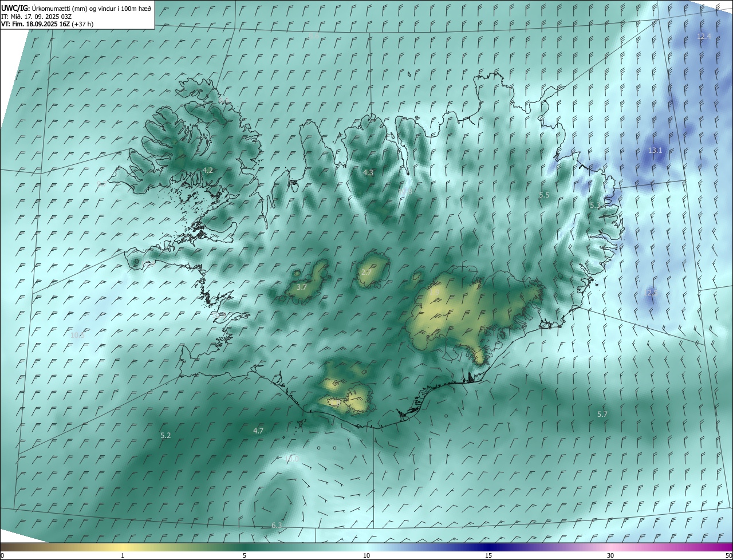Click the 4.3 value label on the map

tap(368, 172)
